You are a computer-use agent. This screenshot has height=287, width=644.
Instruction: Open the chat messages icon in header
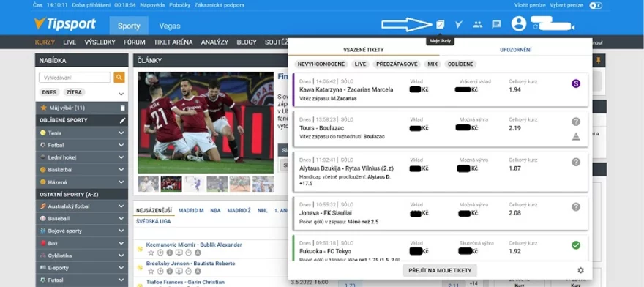click(x=496, y=25)
